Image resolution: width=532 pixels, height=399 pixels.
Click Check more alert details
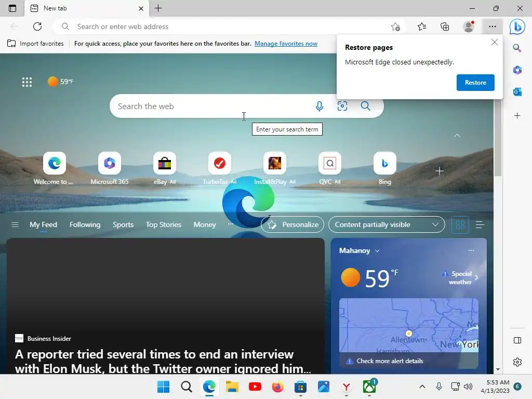(390, 361)
